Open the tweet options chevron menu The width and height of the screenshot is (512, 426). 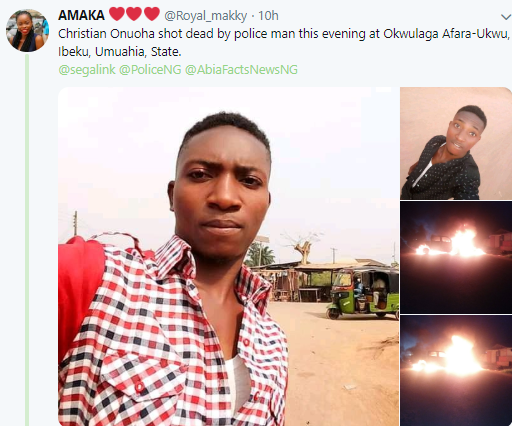(x=505, y=17)
